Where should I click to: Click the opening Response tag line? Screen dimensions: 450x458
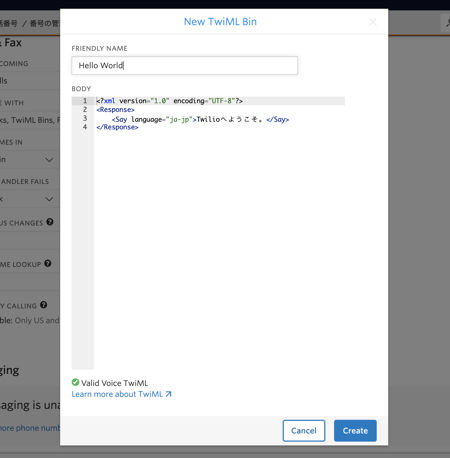[x=115, y=110]
